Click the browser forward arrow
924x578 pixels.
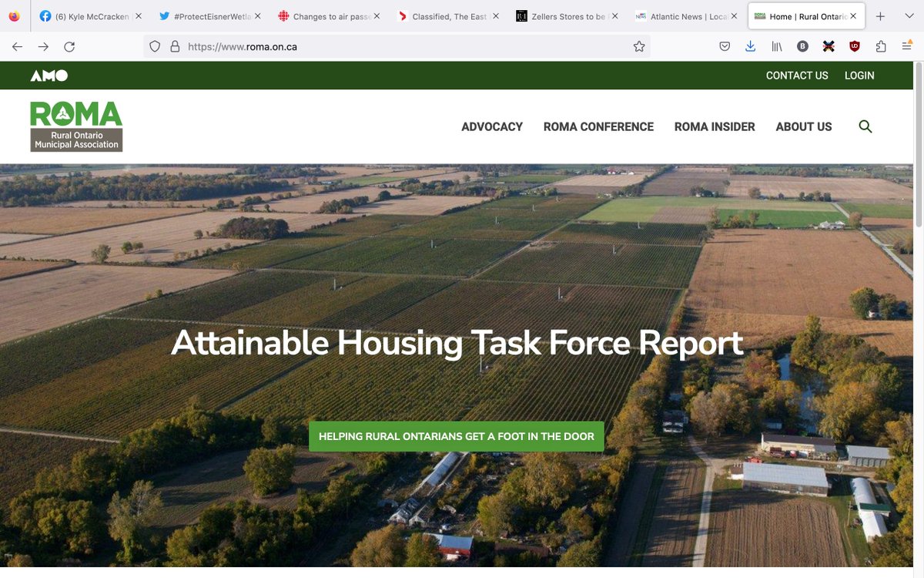click(x=43, y=47)
